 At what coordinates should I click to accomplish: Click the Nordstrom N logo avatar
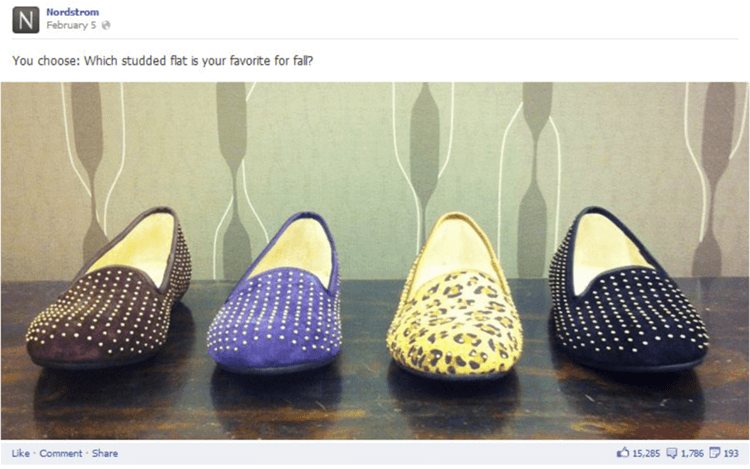pyautogui.click(x=26, y=20)
